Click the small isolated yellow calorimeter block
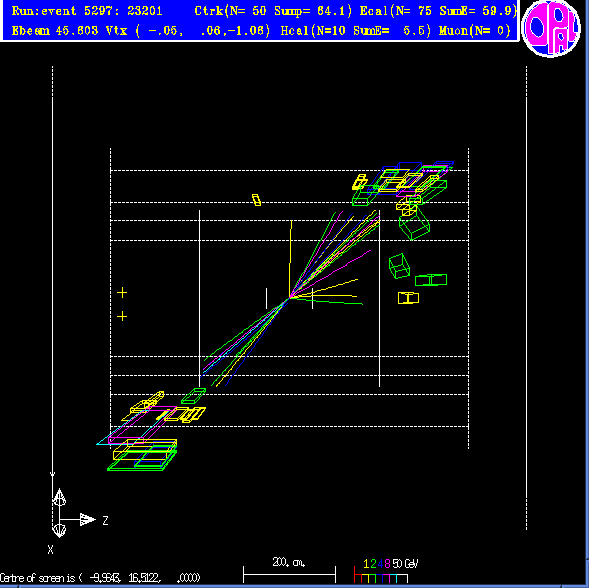 tap(256, 200)
